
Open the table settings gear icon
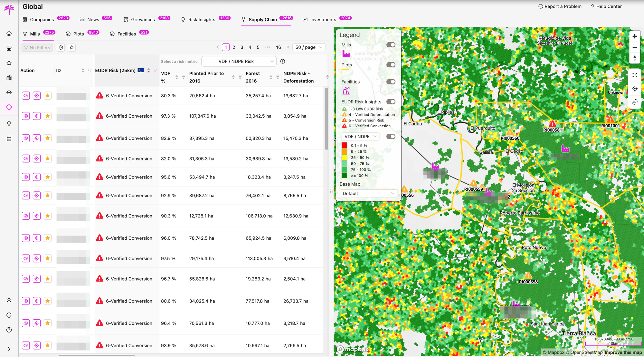coord(61,47)
